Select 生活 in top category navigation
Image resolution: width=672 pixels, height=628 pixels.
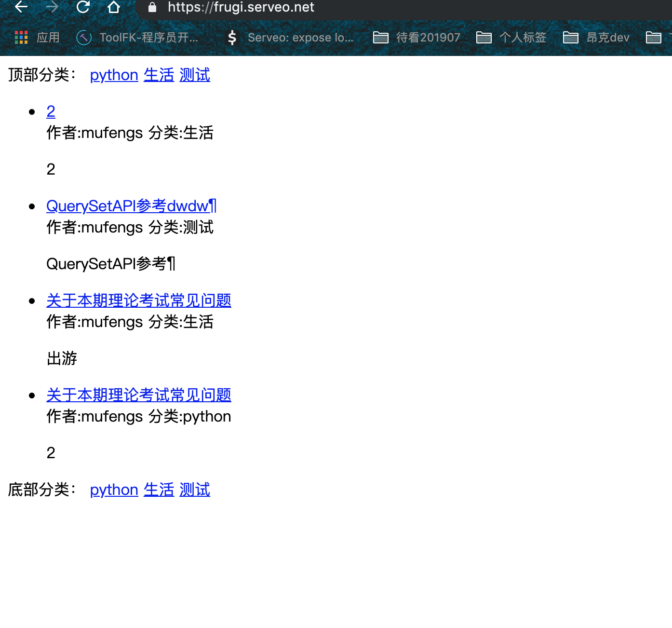[159, 75]
